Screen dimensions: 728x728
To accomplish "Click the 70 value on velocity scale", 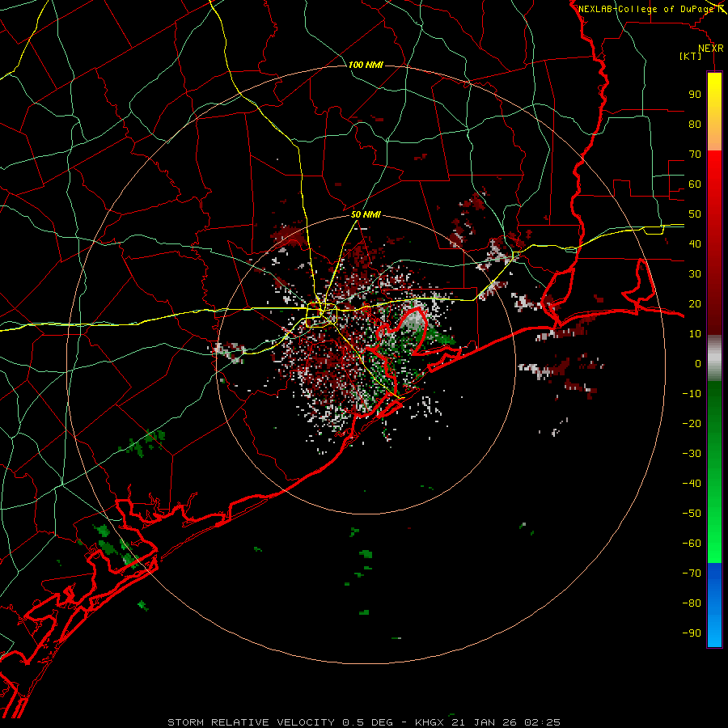I will (x=695, y=154).
